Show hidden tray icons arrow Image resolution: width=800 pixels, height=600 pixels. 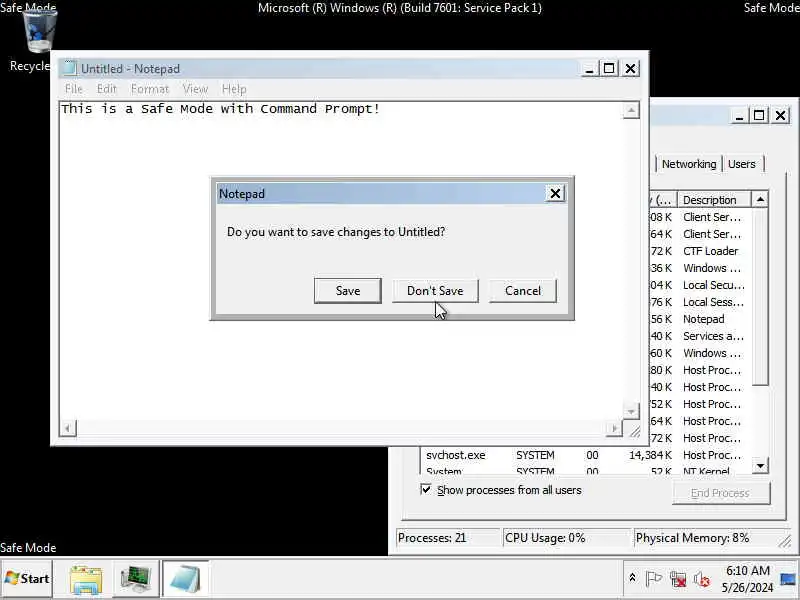(x=632, y=578)
